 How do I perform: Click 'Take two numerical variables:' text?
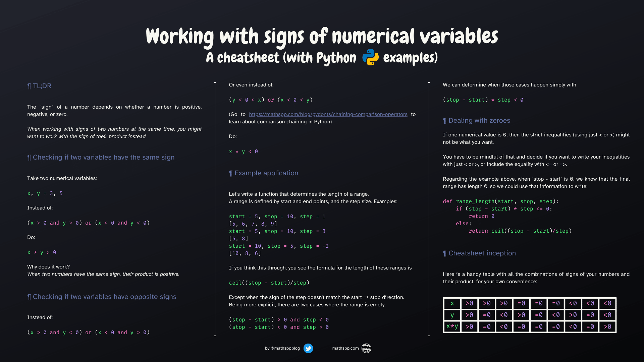[62, 178]
